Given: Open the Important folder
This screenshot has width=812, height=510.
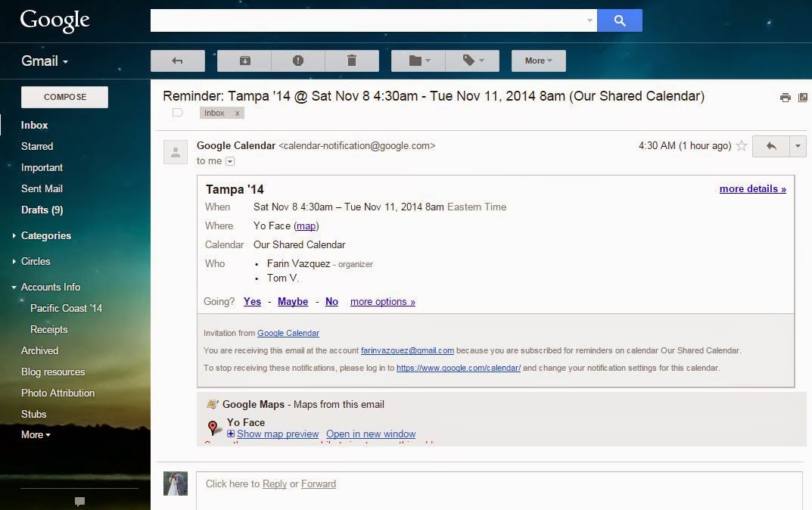Looking at the screenshot, I should 42,168.
